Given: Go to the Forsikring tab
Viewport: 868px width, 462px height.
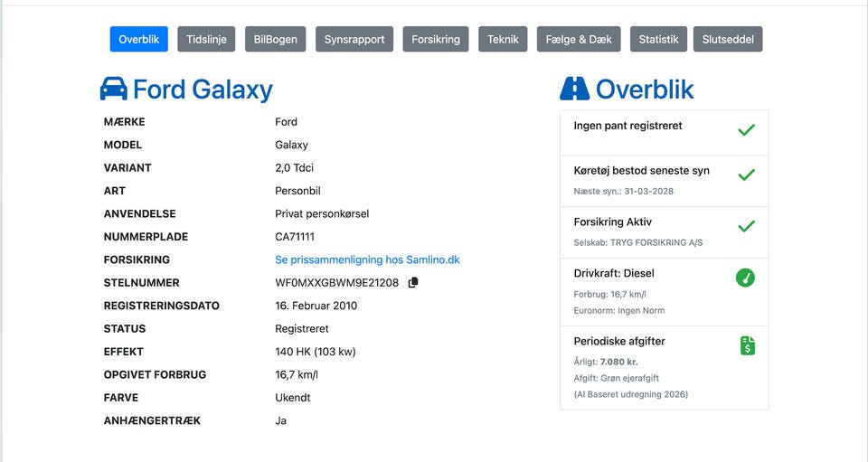Looking at the screenshot, I should [x=436, y=39].
